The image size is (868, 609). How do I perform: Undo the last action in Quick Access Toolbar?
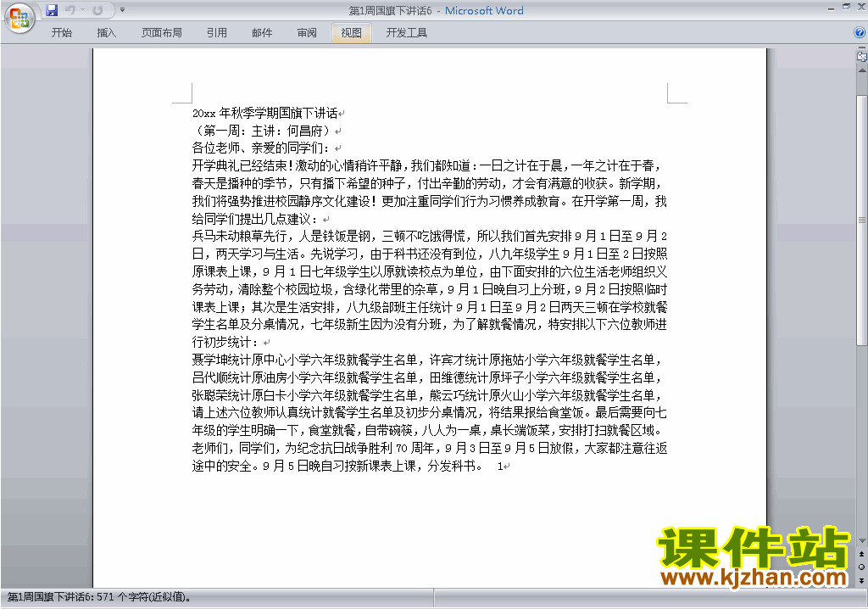point(70,10)
